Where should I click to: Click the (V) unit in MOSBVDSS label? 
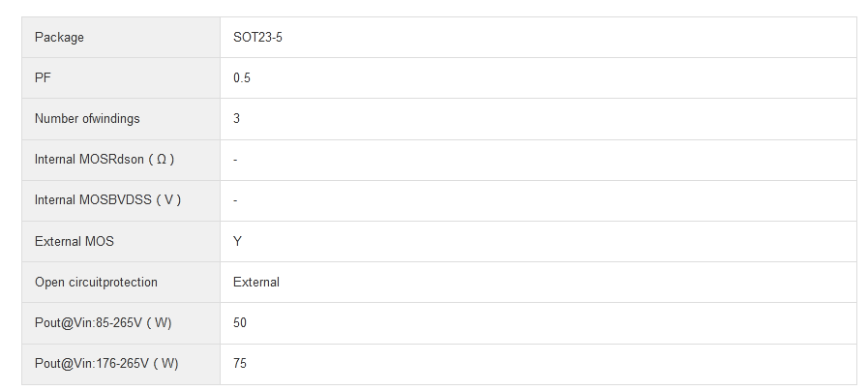tap(168, 200)
